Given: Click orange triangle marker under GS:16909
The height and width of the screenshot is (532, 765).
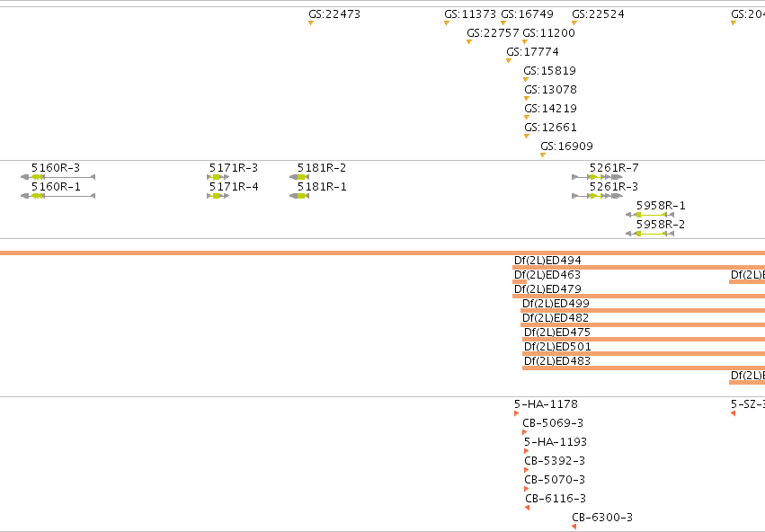Looking at the screenshot, I should pyautogui.click(x=543, y=155).
